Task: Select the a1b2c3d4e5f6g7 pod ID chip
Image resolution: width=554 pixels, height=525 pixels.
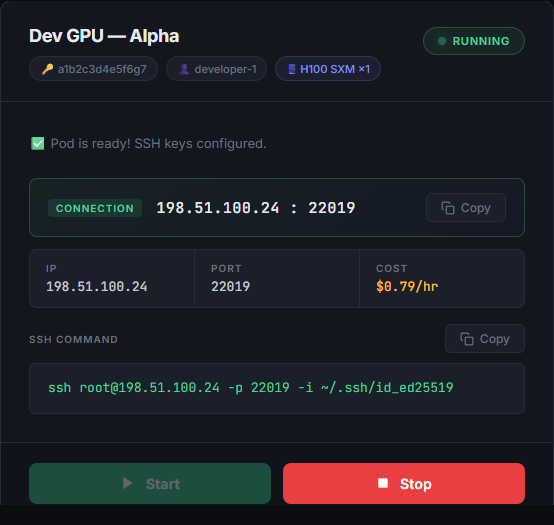Action: (93, 69)
